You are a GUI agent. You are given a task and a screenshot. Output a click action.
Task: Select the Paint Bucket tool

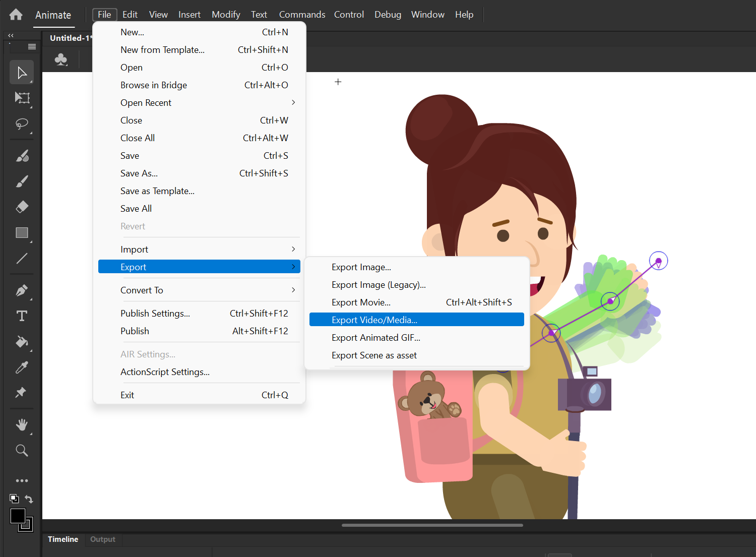click(22, 342)
